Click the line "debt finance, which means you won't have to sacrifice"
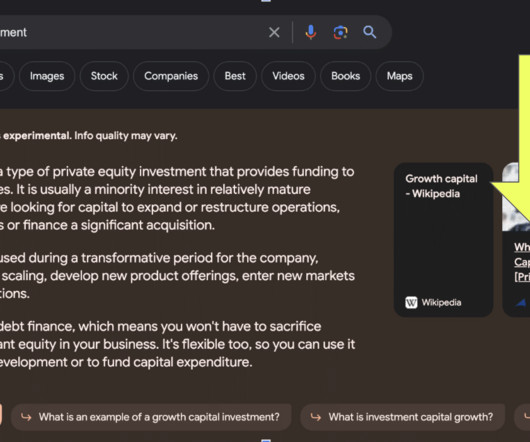The image size is (530, 442). click(161, 327)
